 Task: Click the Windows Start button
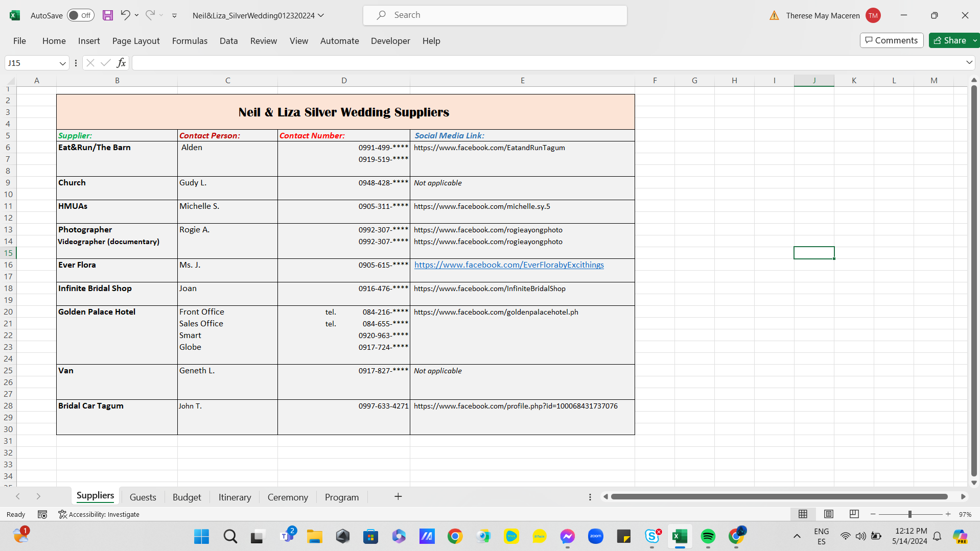[202, 536]
